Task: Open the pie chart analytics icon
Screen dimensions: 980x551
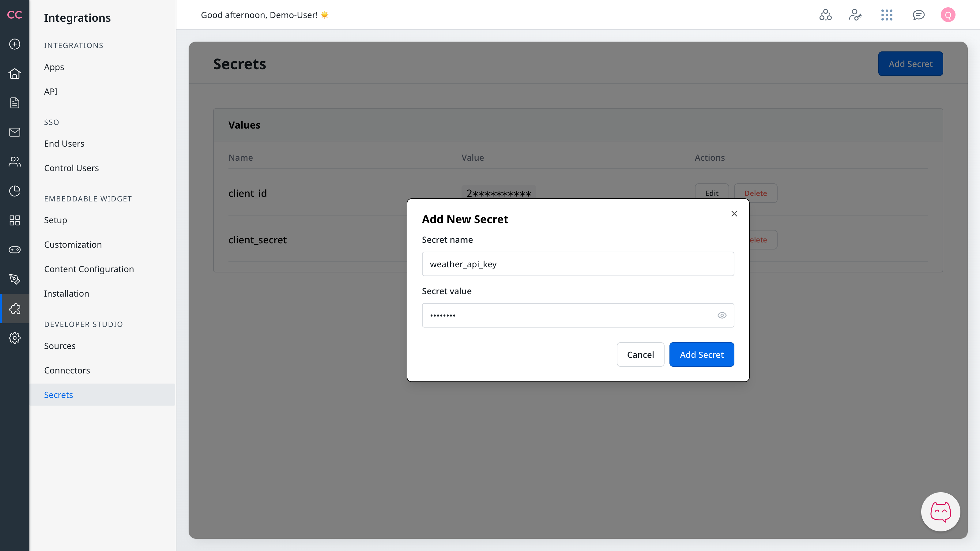Action: [x=14, y=191]
